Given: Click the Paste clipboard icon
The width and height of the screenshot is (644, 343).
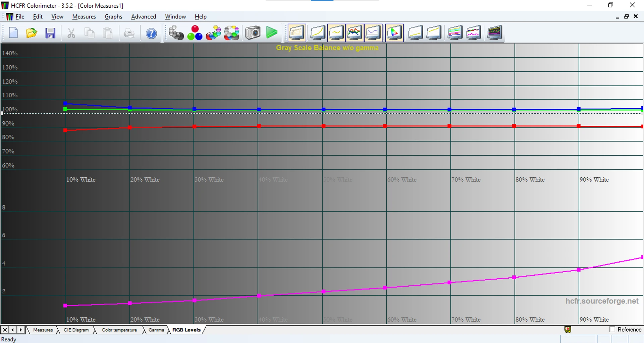Looking at the screenshot, I should pyautogui.click(x=108, y=33).
